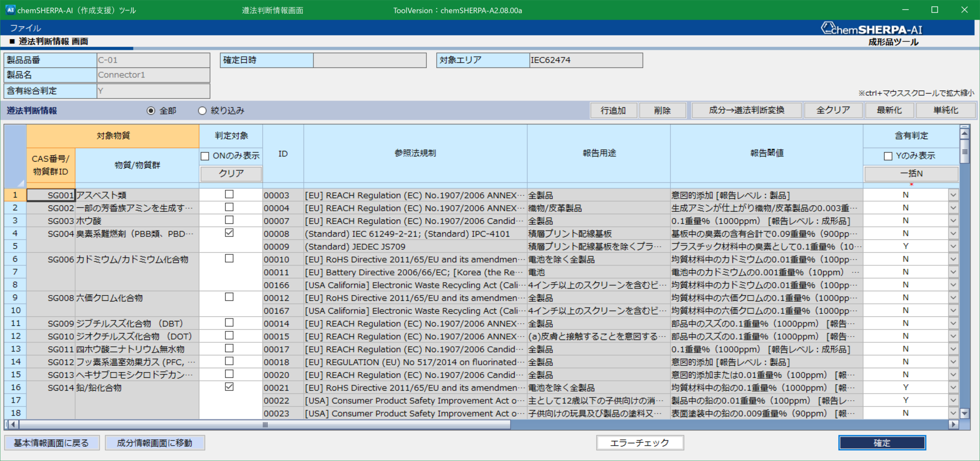Open 含有判定 dropdown for row ID 00021
980x461 pixels.
point(953,387)
